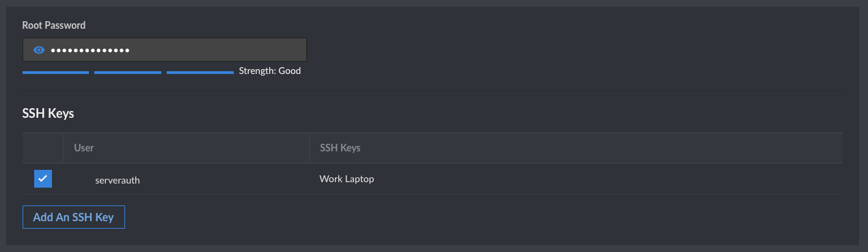Click the masked password dots
This screenshot has width=868, height=252.
pyautogui.click(x=90, y=50)
